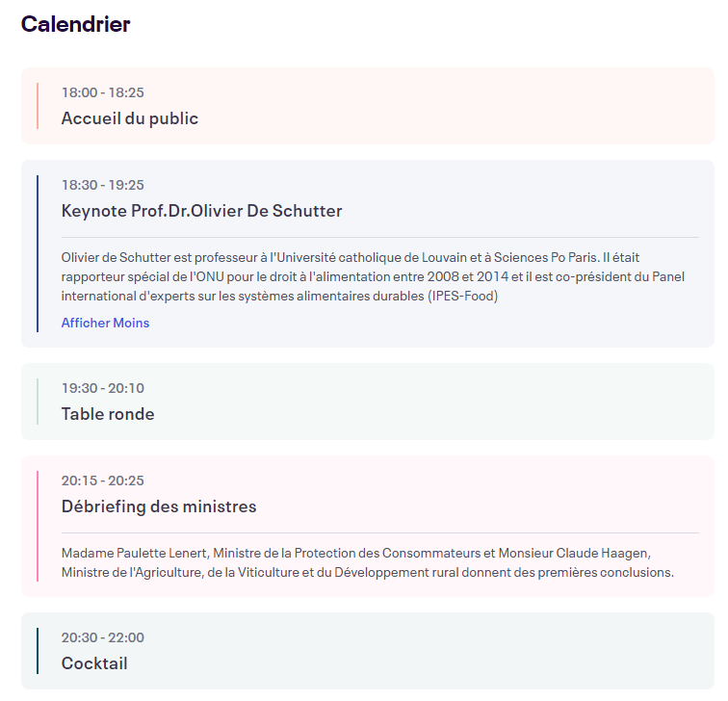Click the pink accent bar of Débriefing card
This screenshot has width=728, height=701.
pos(38,526)
